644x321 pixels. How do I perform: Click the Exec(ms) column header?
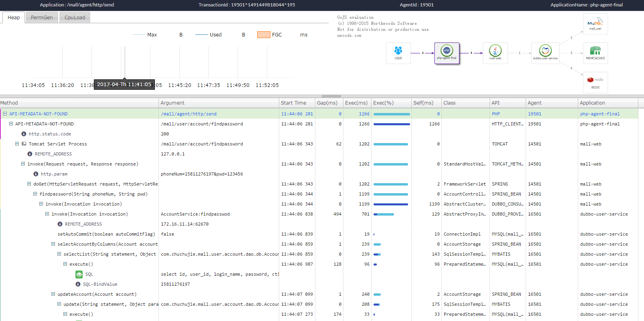click(x=356, y=103)
